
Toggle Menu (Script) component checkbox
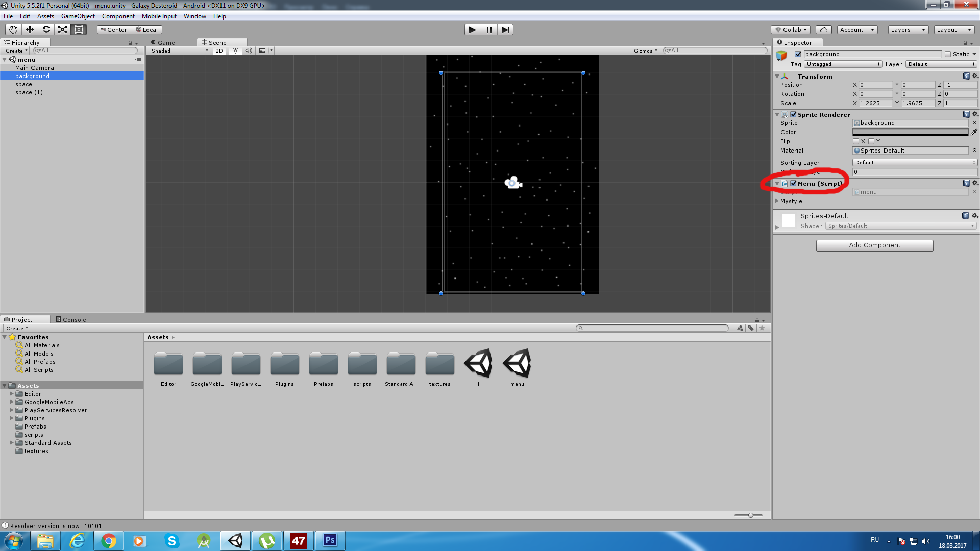(x=793, y=183)
